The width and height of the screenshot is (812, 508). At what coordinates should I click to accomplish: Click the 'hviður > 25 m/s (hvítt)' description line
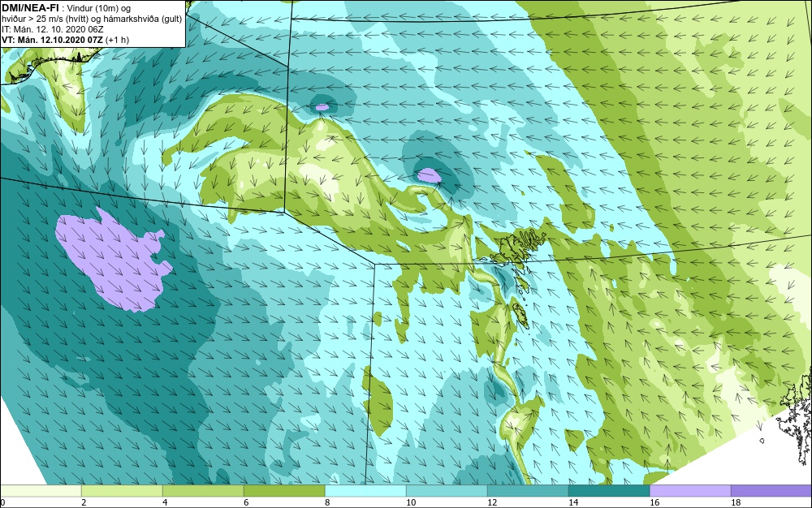92,19
